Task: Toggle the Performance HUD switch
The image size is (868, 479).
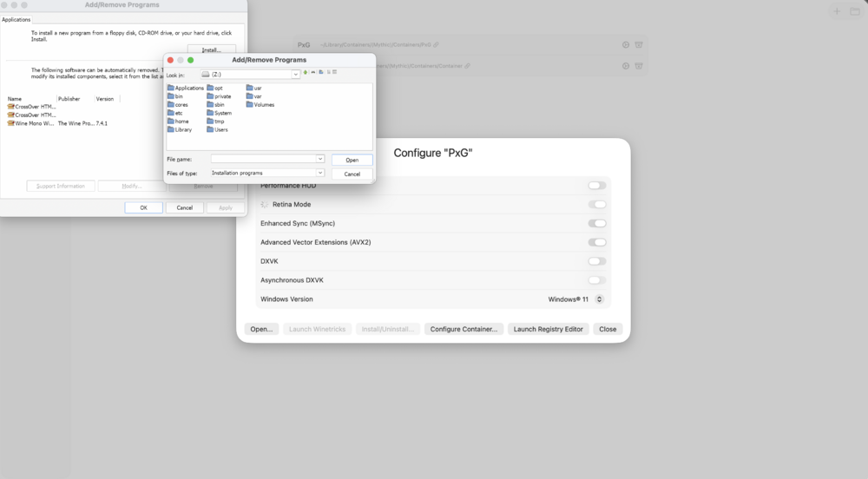Action: click(597, 186)
